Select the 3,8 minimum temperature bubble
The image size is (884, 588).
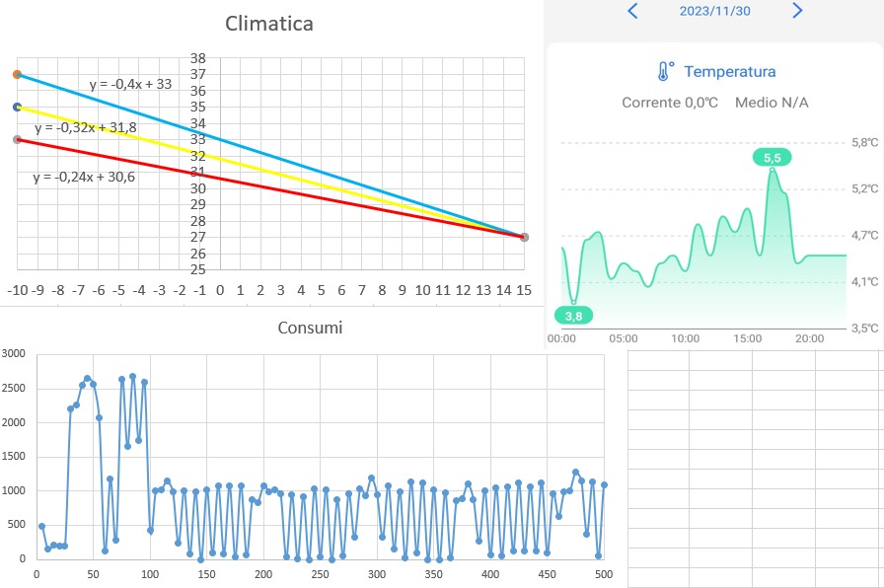pos(573,316)
